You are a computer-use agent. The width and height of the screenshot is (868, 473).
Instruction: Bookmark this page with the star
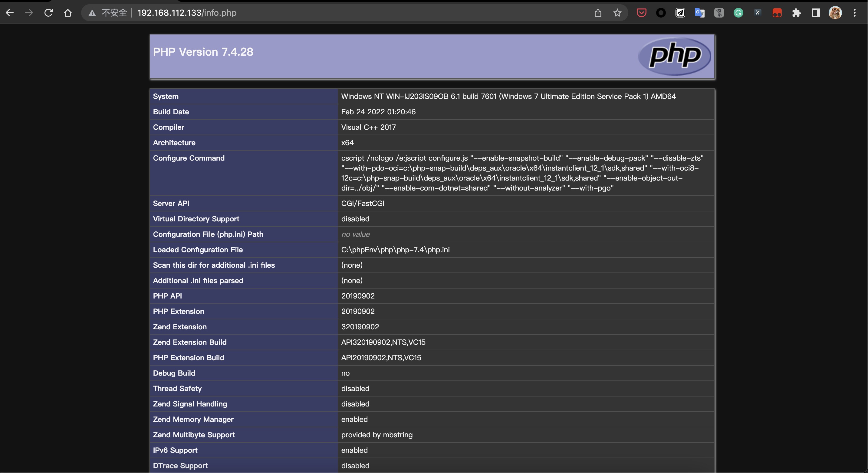tap(617, 13)
